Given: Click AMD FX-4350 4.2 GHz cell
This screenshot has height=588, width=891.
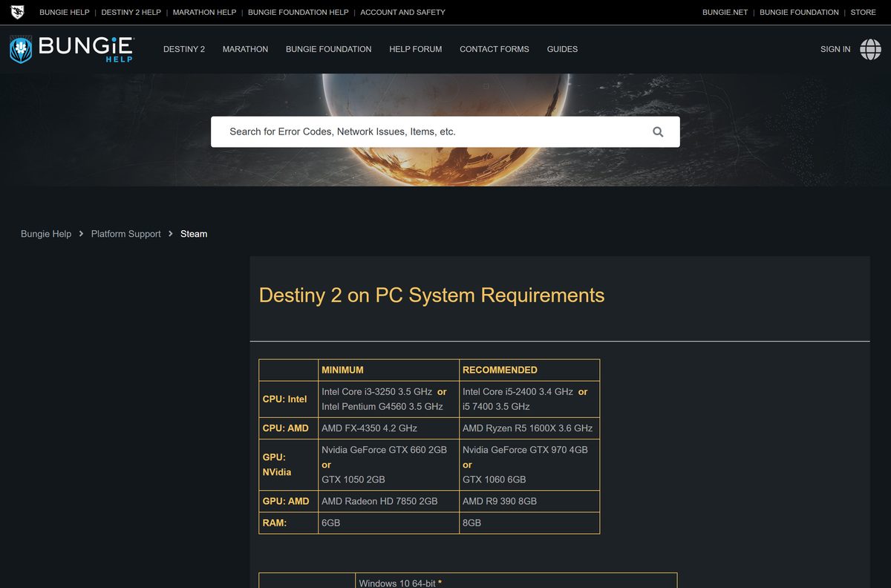Looking at the screenshot, I should [x=388, y=428].
